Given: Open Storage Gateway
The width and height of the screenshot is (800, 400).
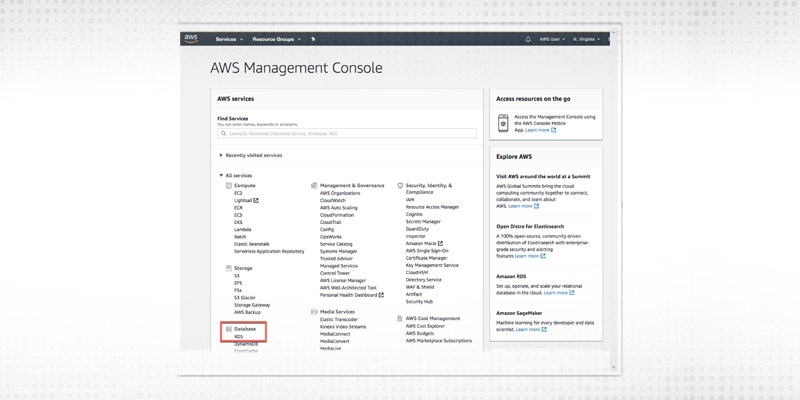Looking at the screenshot, I should tap(252, 305).
